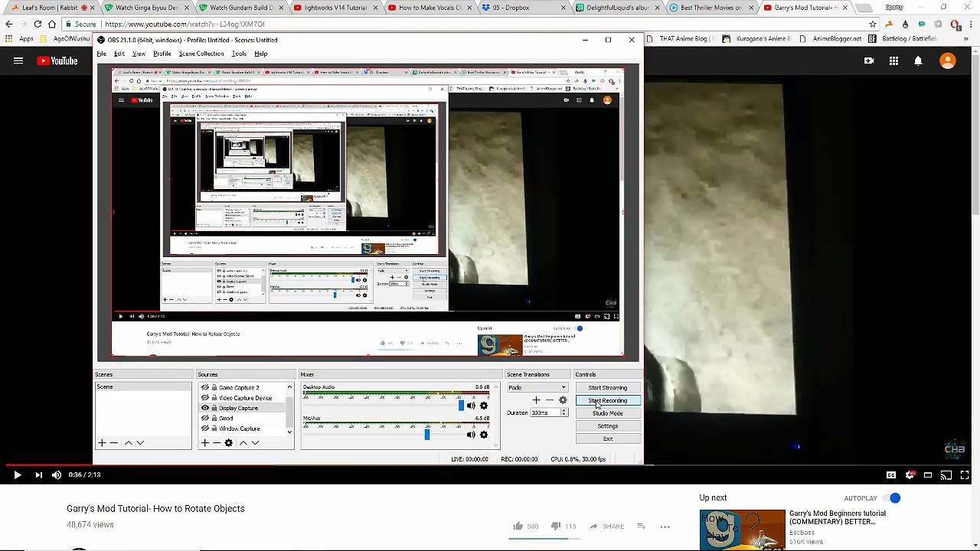
Task: Add a new scene with the plus icon
Action: pyautogui.click(x=102, y=443)
